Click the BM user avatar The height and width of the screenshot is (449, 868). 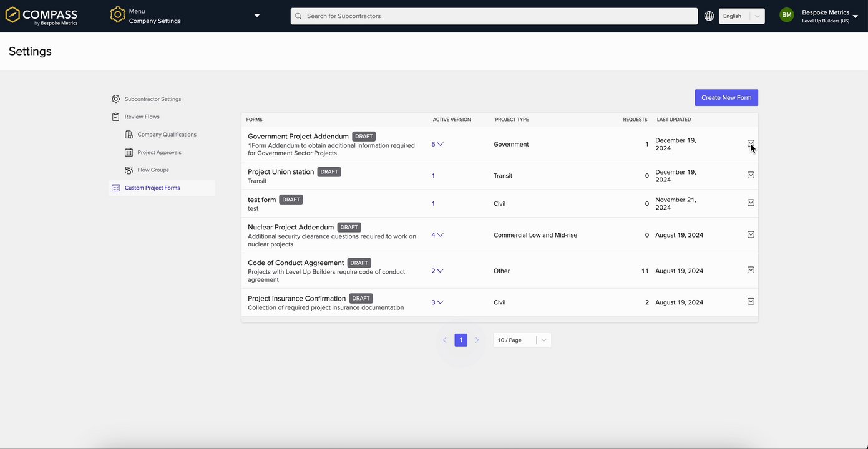click(786, 15)
